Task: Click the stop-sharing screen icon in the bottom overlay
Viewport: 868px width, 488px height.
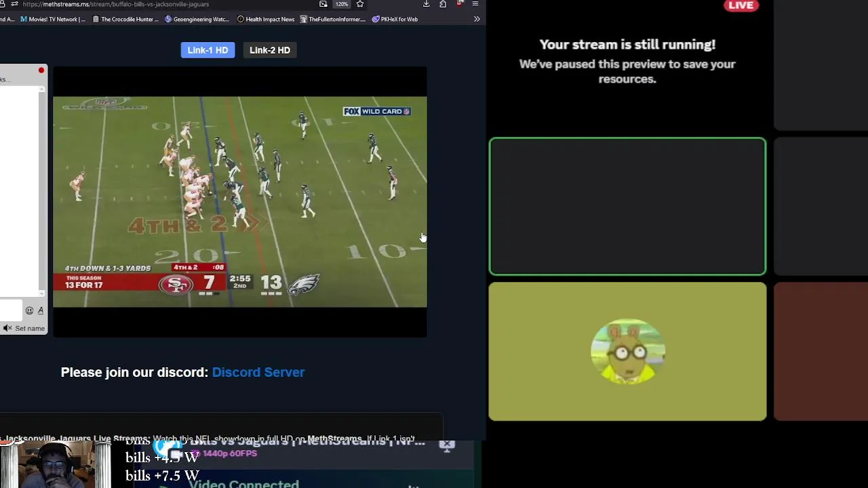Action: (x=446, y=445)
